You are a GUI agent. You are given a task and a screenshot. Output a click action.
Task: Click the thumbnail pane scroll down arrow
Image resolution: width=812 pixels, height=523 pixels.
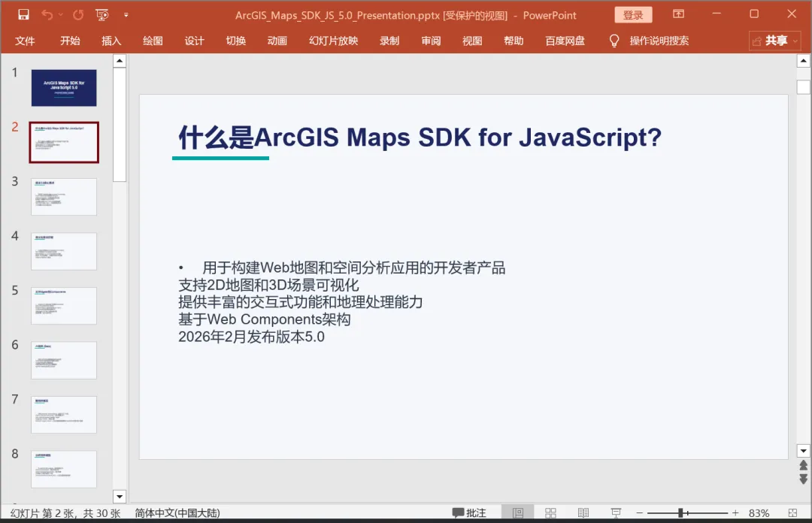point(120,497)
